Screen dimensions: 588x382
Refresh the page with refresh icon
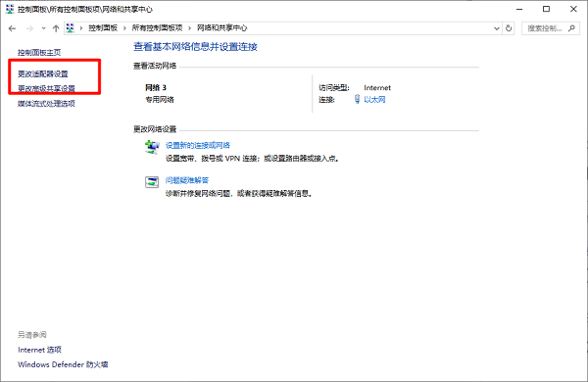point(509,28)
